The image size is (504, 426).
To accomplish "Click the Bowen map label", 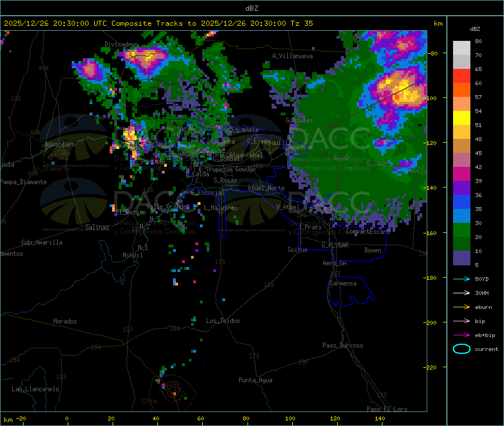I will pyautogui.click(x=372, y=250).
